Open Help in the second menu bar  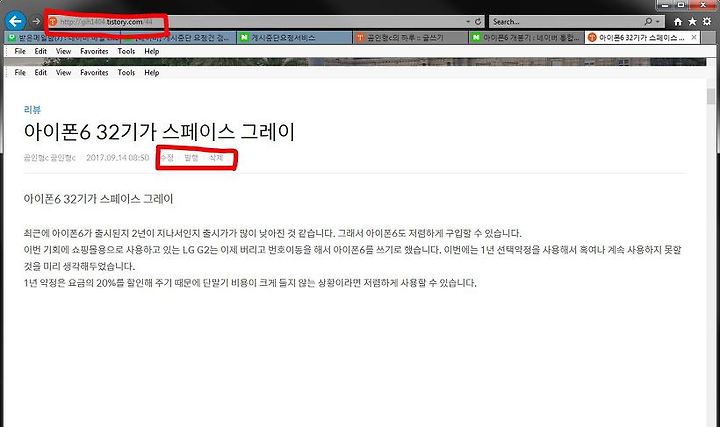(x=152, y=73)
